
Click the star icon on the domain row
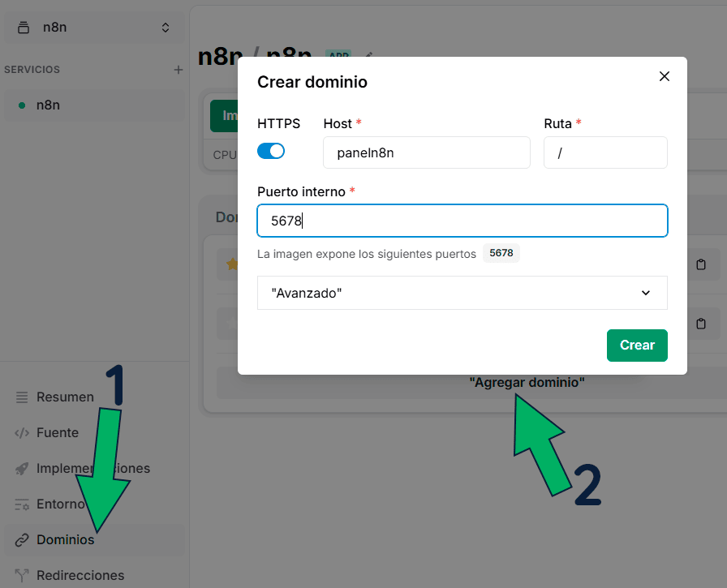point(232,264)
